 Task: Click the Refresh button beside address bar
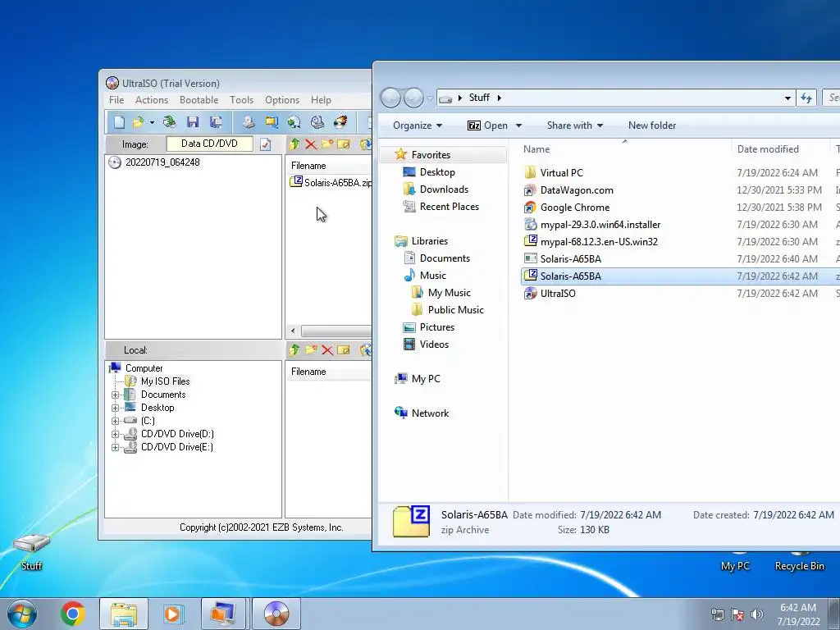point(806,98)
